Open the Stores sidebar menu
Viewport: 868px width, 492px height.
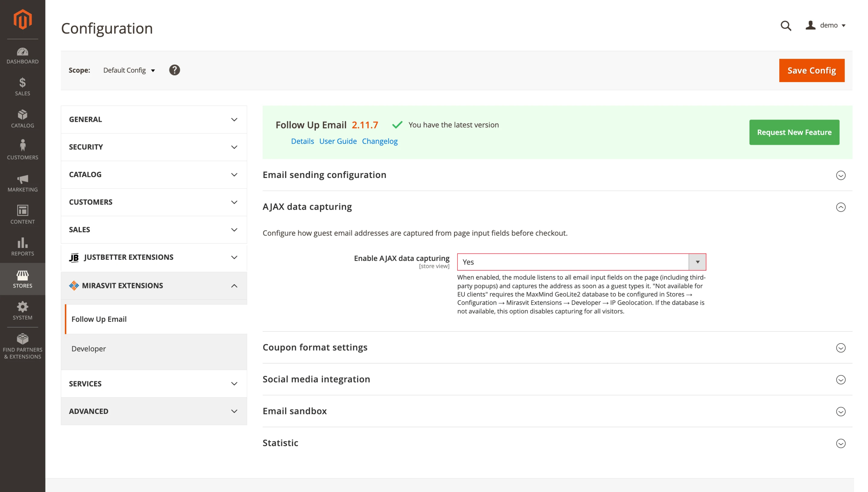[x=23, y=279]
